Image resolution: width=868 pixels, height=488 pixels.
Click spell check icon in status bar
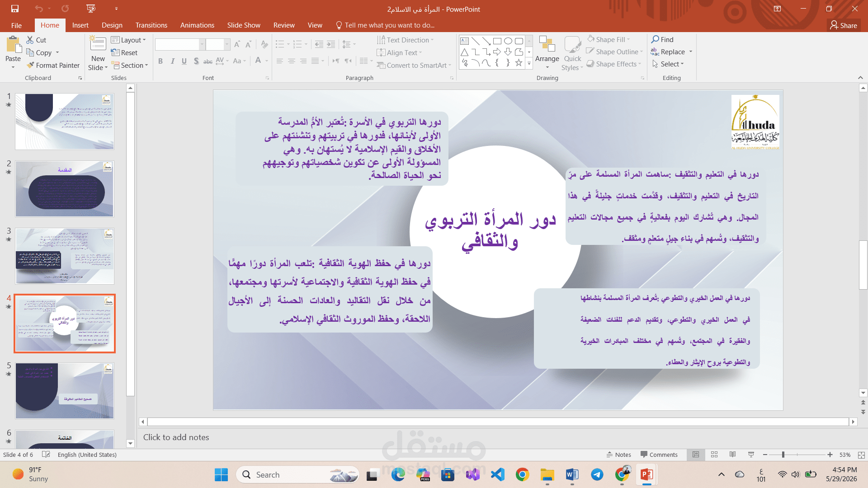tap(46, 455)
